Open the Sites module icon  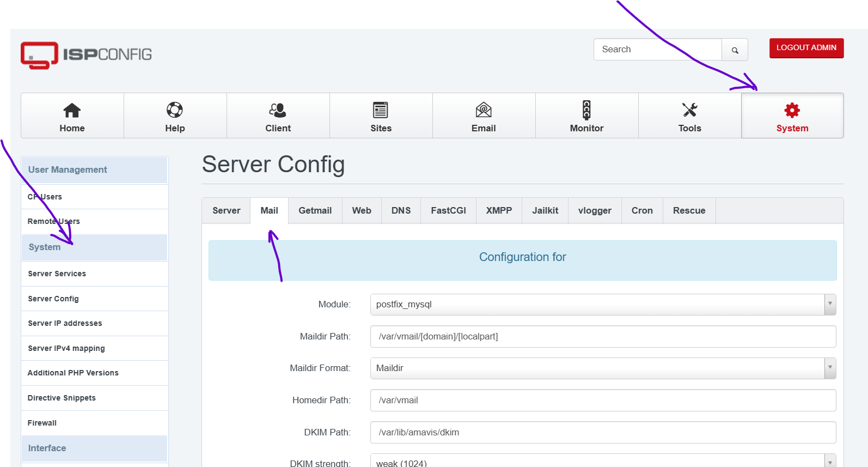(x=381, y=110)
